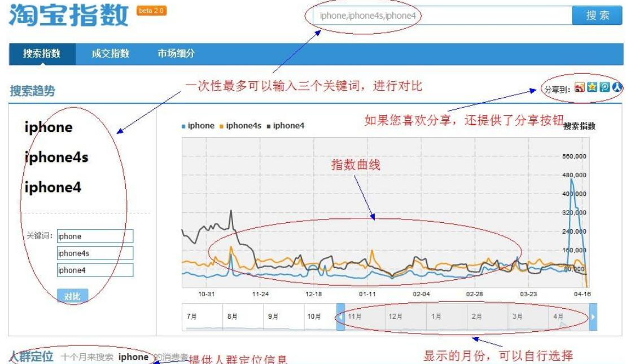Toggle the iphone4s legend entry
This screenshot has width=626, height=364.
tap(243, 126)
